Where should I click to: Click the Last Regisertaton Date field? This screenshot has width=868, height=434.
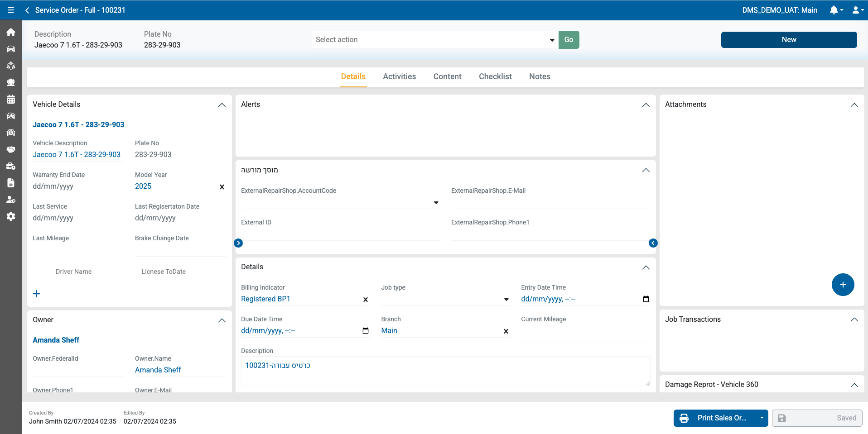pos(180,218)
